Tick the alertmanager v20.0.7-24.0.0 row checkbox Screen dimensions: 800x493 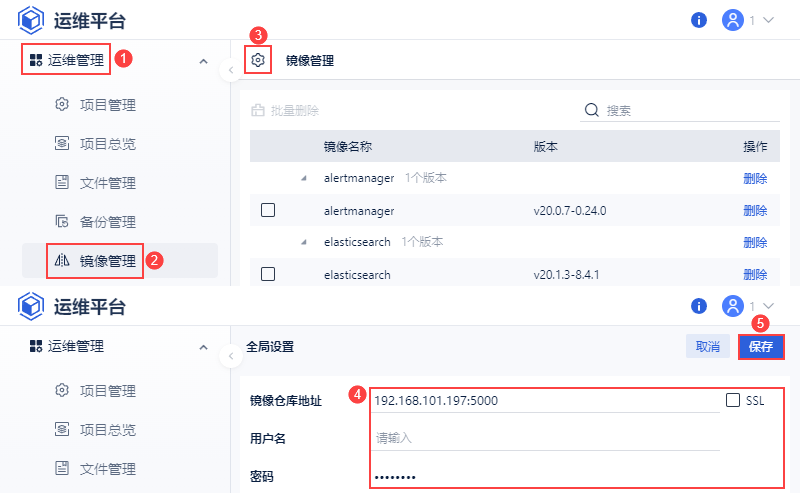[x=268, y=210]
